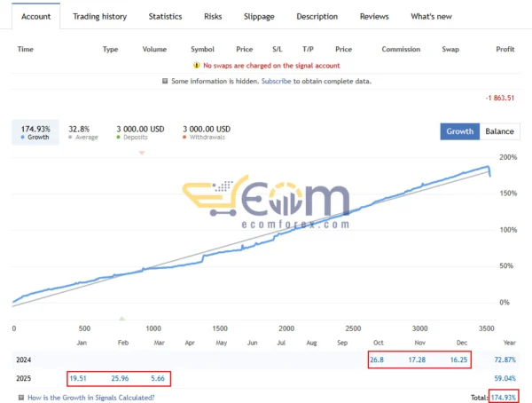The width and height of the screenshot is (532, 403).
Task: Switch to the Statistics tab
Action: (165, 16)
